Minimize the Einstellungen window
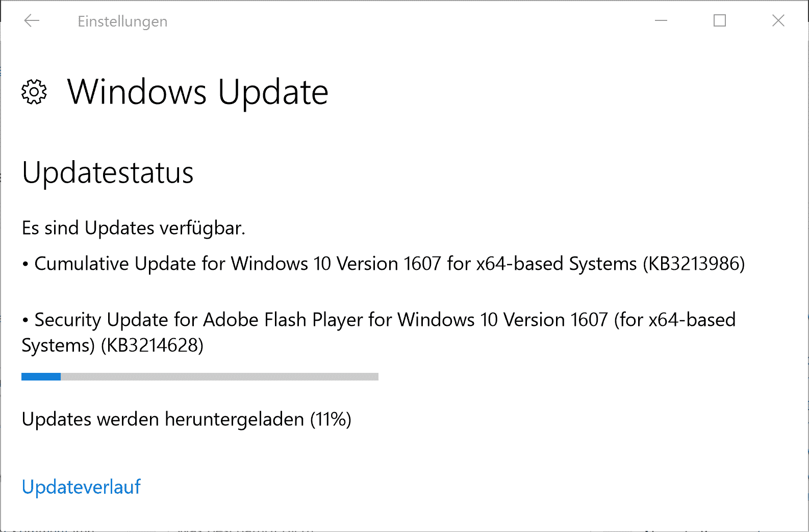 point(661,20)
